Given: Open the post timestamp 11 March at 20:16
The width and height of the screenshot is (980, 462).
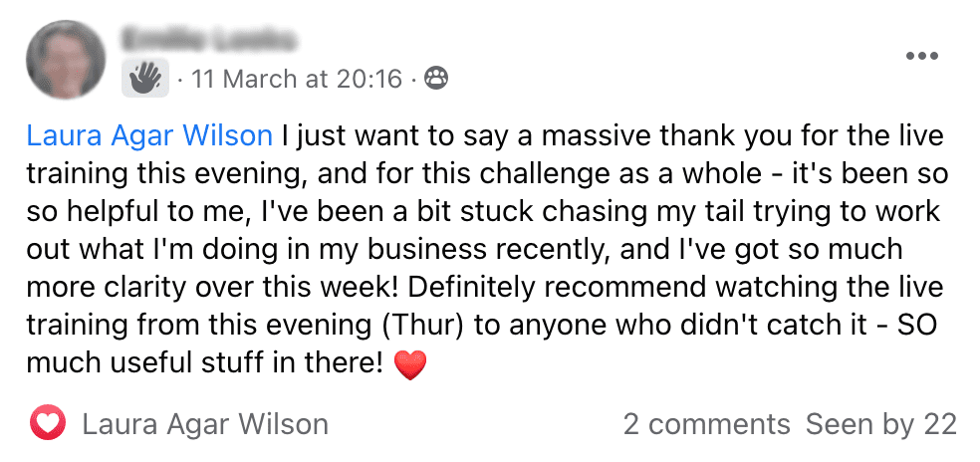Looking at the screenshot, I should click(x=297, y=79).
